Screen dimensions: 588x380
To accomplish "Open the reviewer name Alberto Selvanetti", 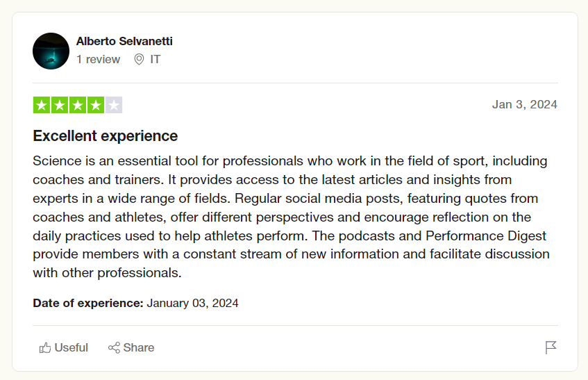I will click(124, 41).
